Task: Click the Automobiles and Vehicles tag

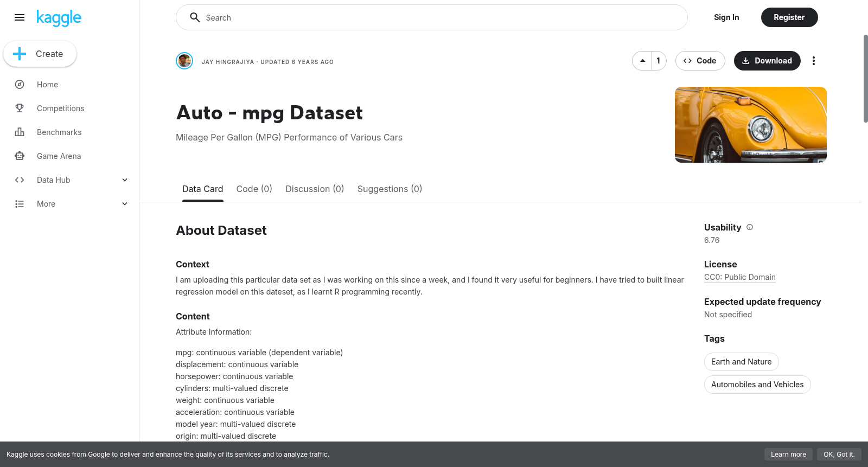Action: click(x=757, y=385)
